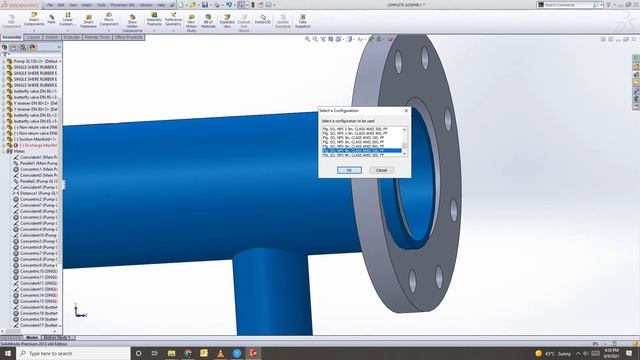
Task: Switch to the Layout tab
Action: tap(33, 37)
